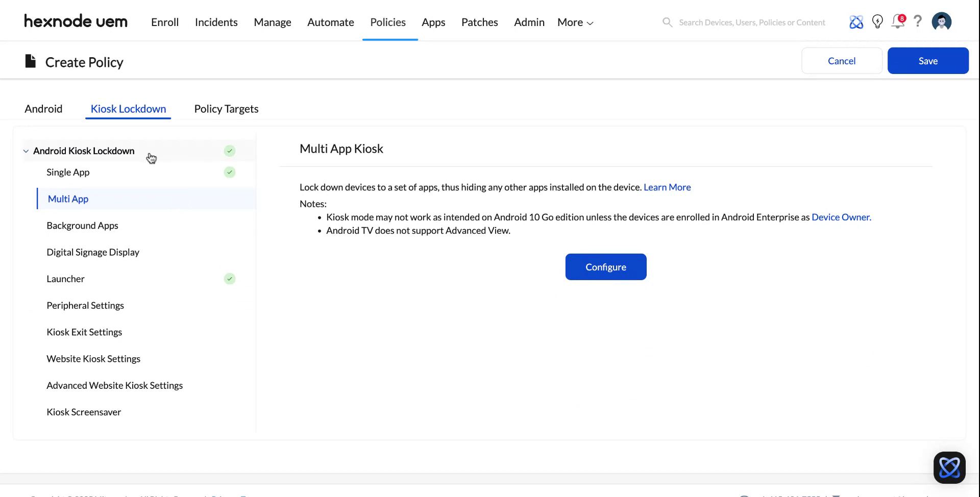The height and width of the screenshot is (497, 980).
Task: Open the Hexnode chat widget at bottom right
Action: (949, 467)
